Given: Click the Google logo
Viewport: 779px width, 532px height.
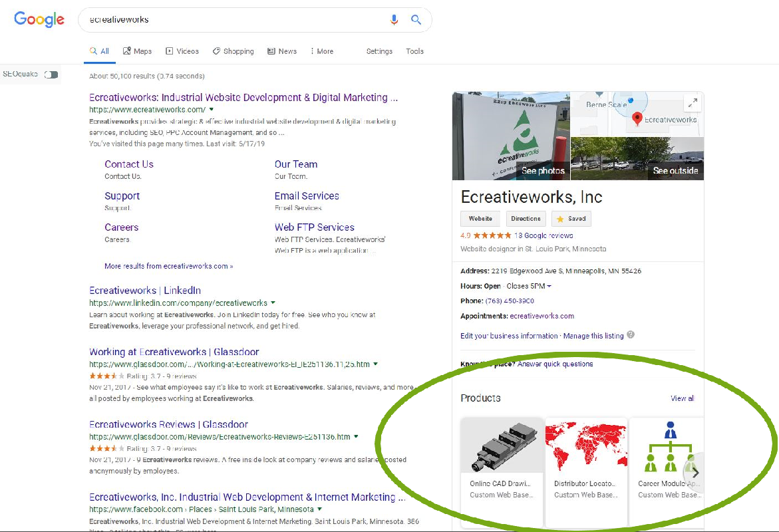Looking at the screenshot, I should pyautogui.click(x=39, y=19).
